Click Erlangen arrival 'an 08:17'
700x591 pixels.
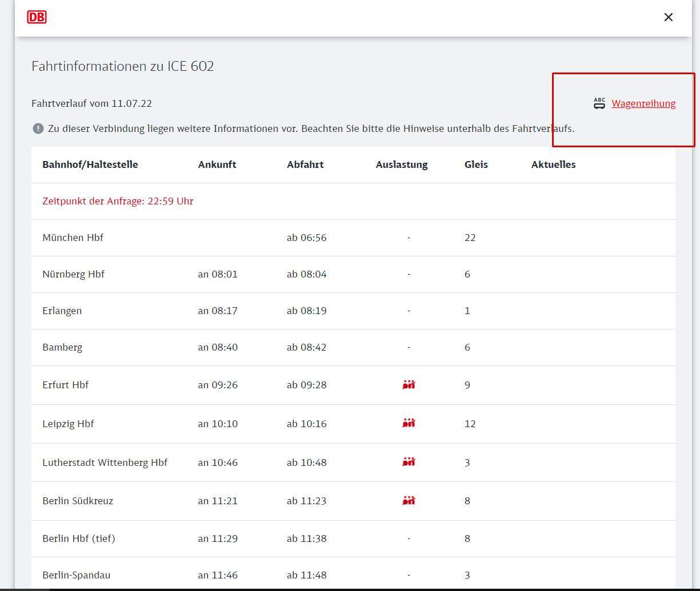[x=218, y=311]
